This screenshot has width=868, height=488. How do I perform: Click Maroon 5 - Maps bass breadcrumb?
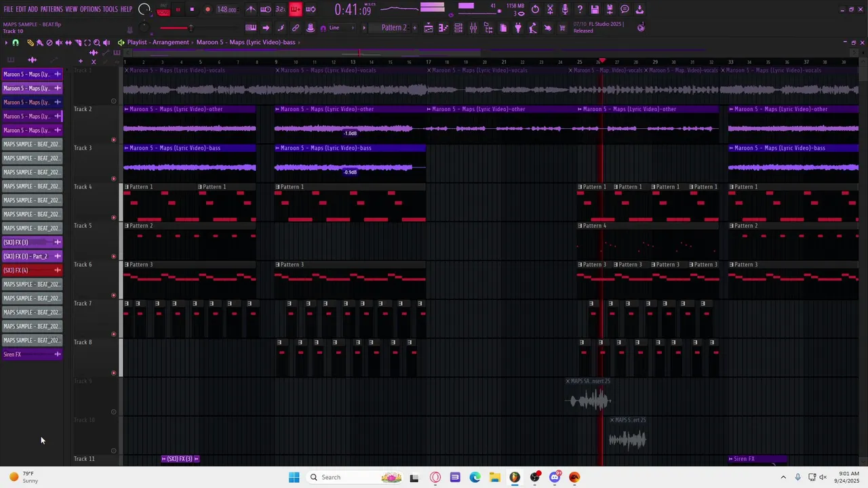[246, 42]
